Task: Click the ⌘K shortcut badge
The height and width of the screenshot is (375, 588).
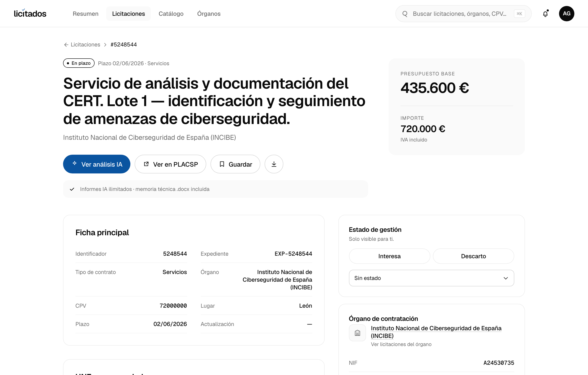Action: [519, 14]
